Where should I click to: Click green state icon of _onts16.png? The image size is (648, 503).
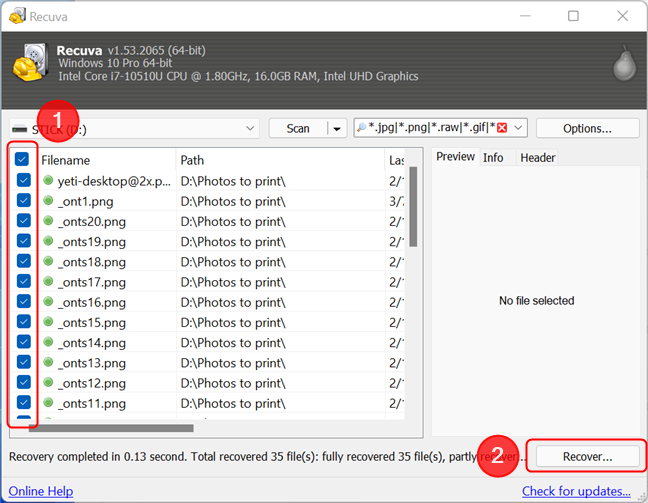pos(48,301)
